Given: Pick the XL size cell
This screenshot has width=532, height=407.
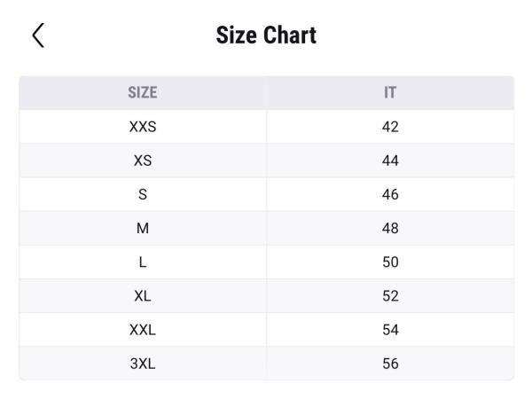Looking at the screenshot, I should 143,295.
